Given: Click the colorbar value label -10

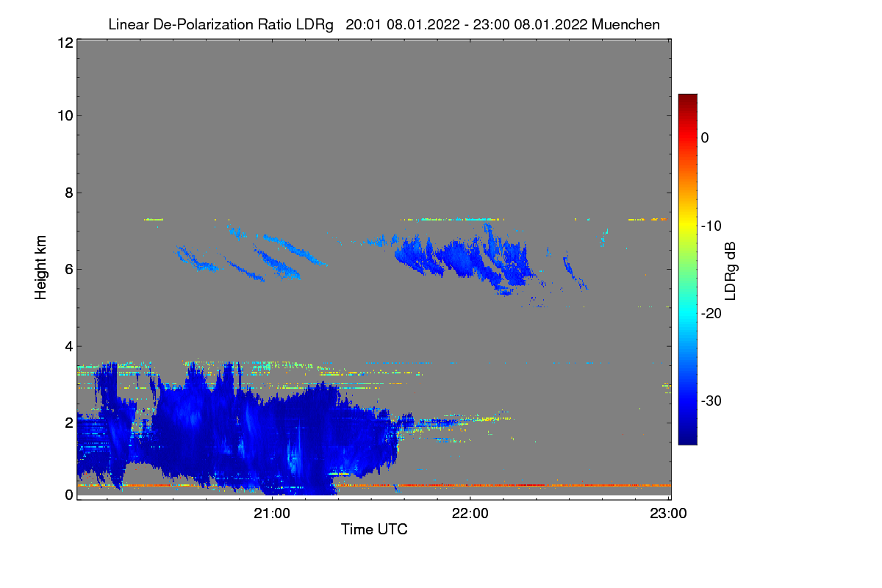Looking at the screenshot, I should point(711,226).
